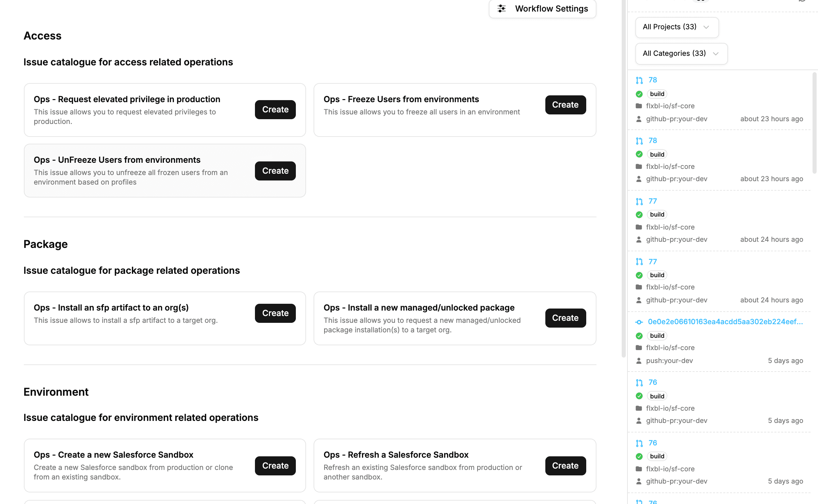Create UnFreeze Users from environments issue
Screen dimensions: 818x504
point(275,171)
